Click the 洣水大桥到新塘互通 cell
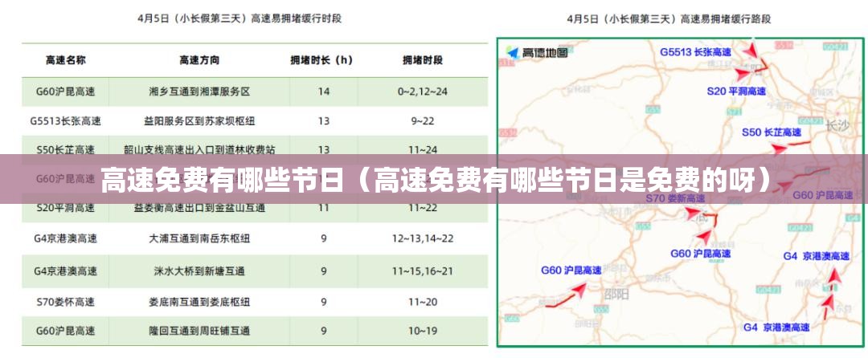The width and height of the screenshot is (868, 358). tap(199, 271)
